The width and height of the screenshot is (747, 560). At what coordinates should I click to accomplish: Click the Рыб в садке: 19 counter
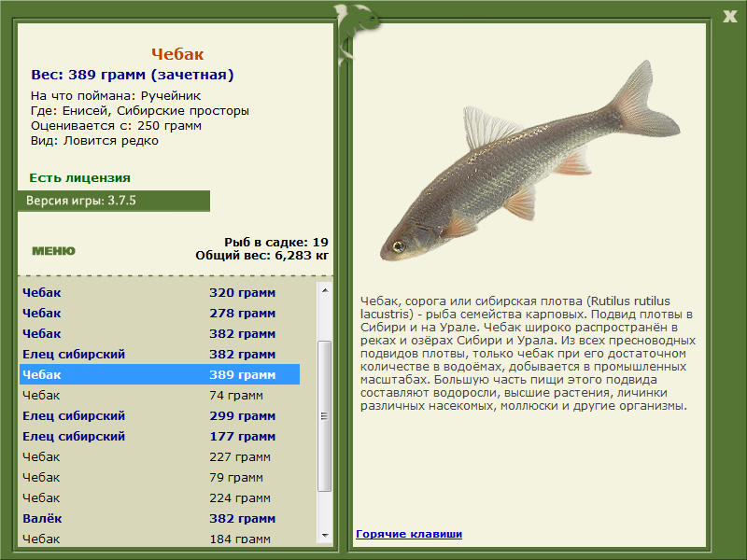(276, 242)
